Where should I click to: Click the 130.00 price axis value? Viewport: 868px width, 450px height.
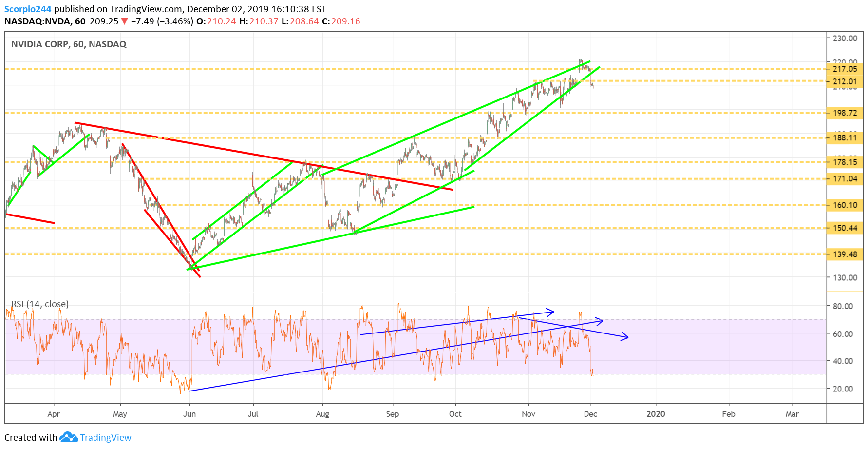point(845,277)
